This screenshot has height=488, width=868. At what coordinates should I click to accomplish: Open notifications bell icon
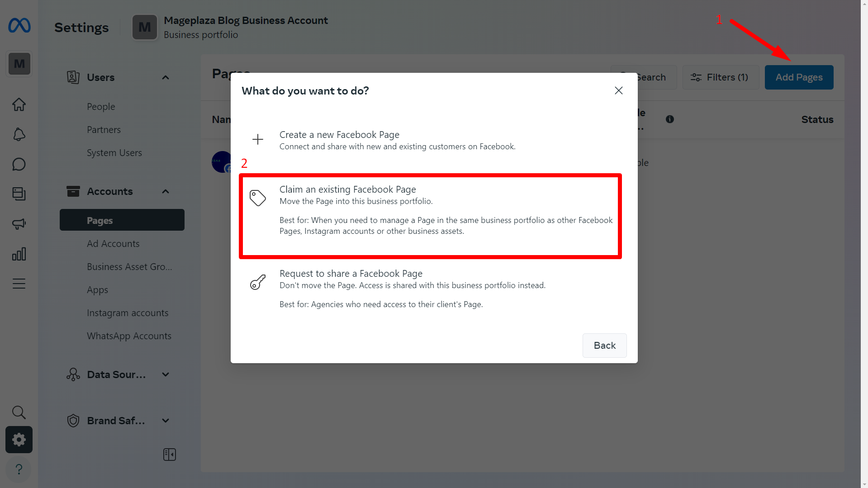pos(19,134)
